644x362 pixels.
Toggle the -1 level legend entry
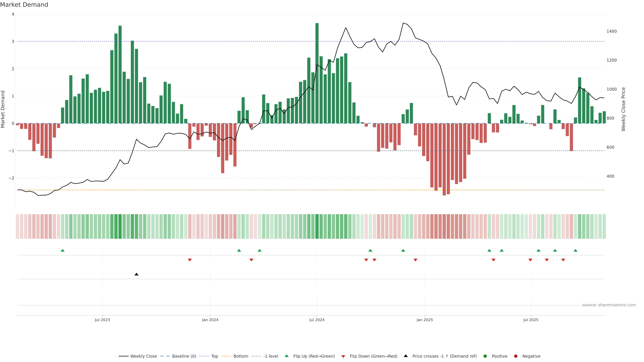click(271, 356)
